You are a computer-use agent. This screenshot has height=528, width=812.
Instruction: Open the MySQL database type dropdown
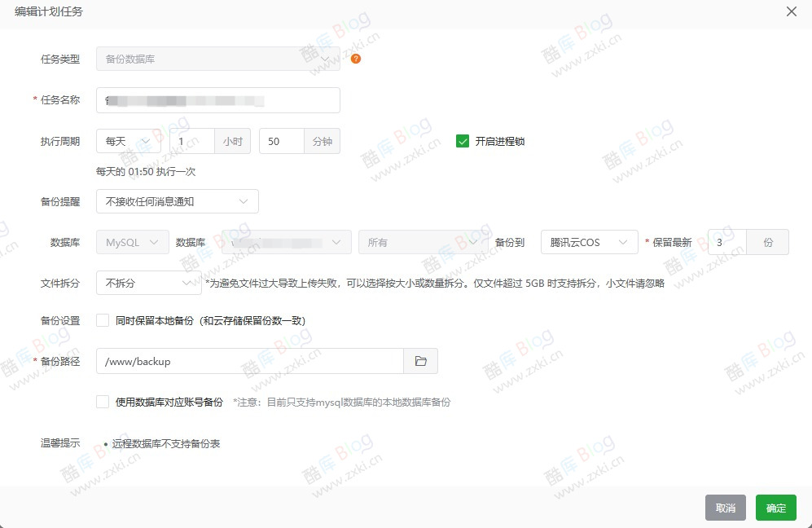[131, 242]
